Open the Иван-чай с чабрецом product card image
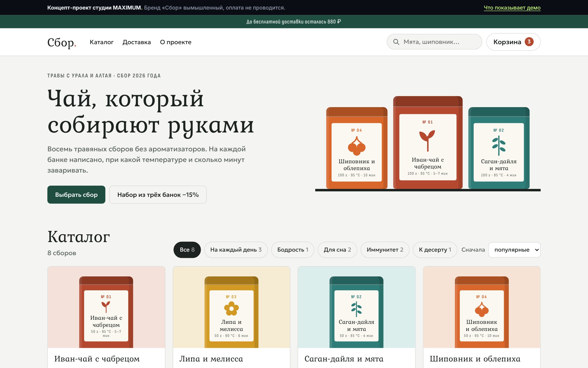This screenshot has width=588, height=368. tap(106, 307)
